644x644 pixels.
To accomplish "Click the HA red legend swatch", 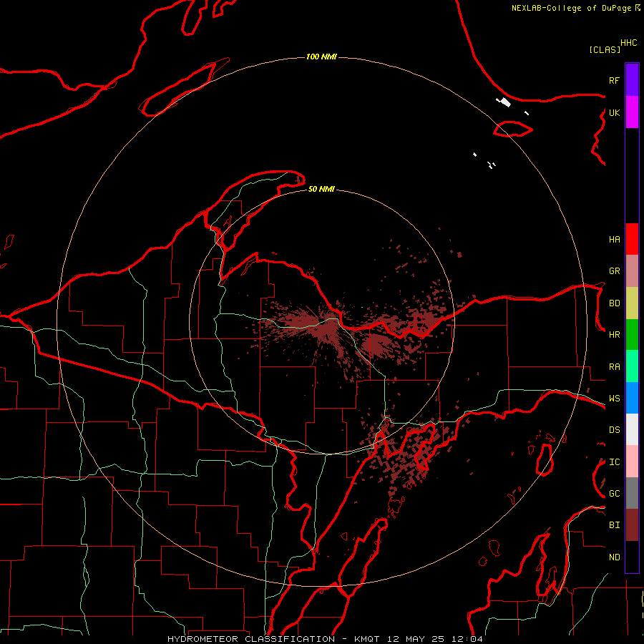I will tap(632, 239).
